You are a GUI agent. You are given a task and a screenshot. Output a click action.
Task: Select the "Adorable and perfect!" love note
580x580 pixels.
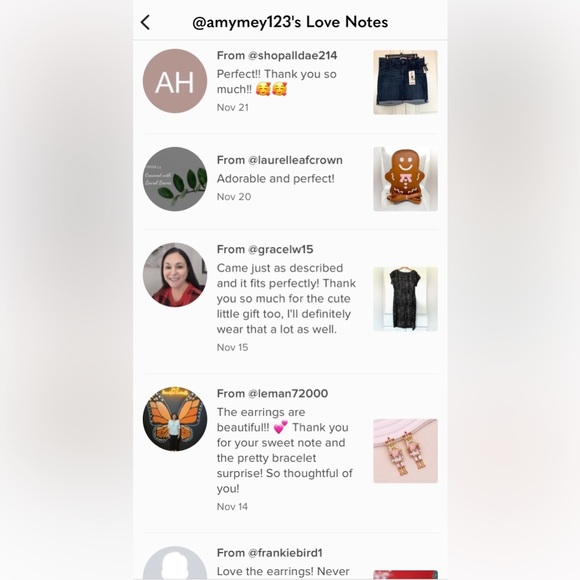(276, 179)
